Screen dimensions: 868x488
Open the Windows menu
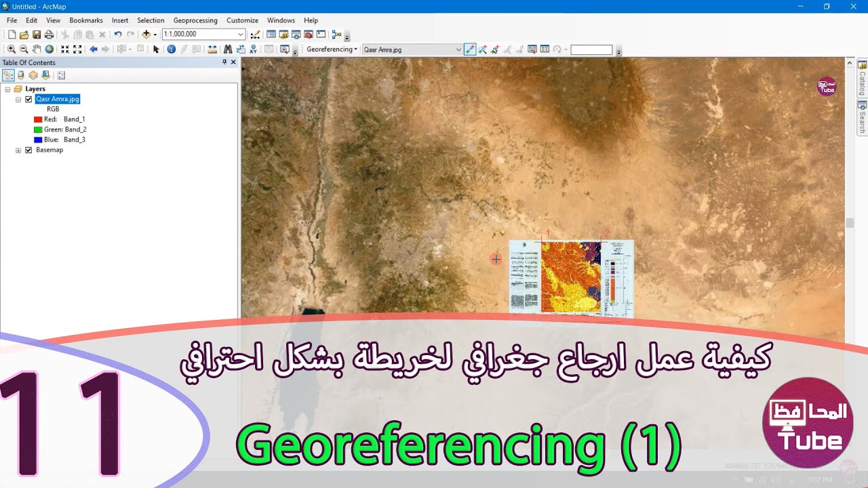[281, 20]
